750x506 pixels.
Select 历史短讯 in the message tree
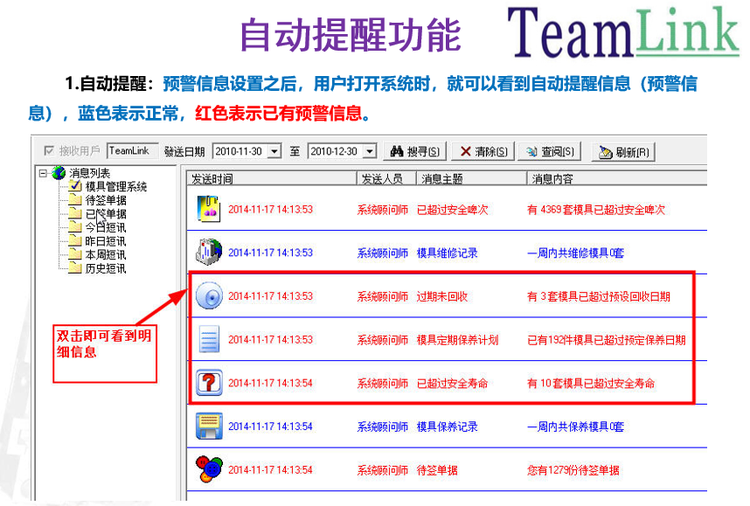106,268
